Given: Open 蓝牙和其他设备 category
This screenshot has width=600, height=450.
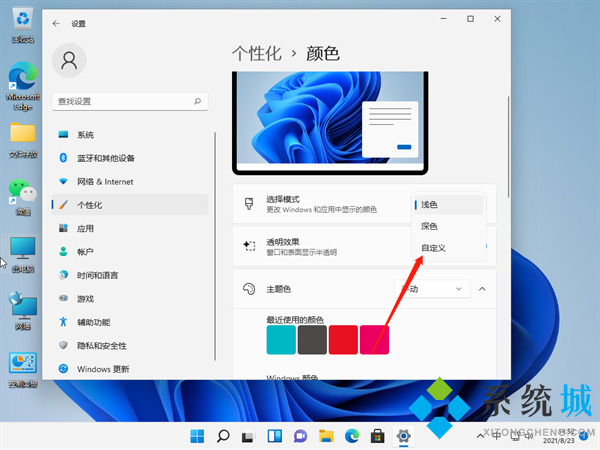Looking at the screenshot, I should (x=130, y=158).
